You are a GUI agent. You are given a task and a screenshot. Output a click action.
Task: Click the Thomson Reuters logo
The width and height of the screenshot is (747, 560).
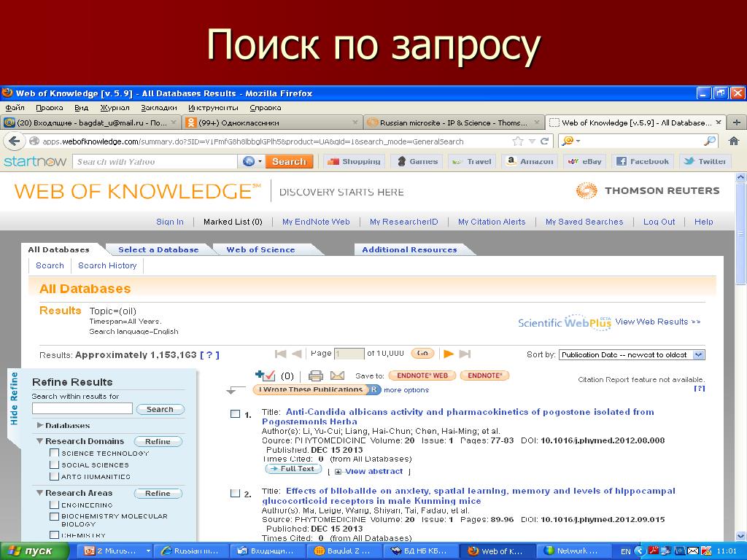[x=648, y=190]
